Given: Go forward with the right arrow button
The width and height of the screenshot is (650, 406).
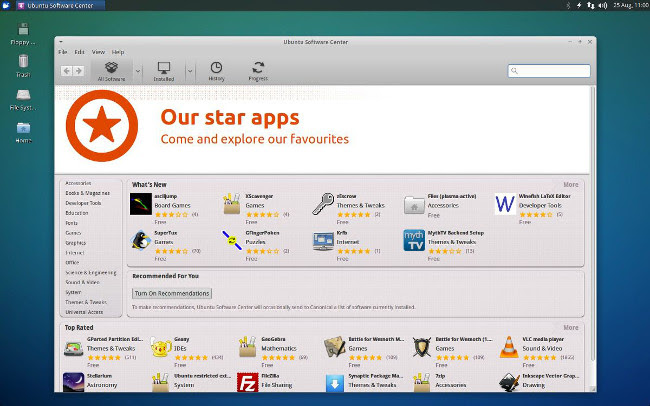Looking at the screenshot, I should pyautogui.click(x=78, y=71).
